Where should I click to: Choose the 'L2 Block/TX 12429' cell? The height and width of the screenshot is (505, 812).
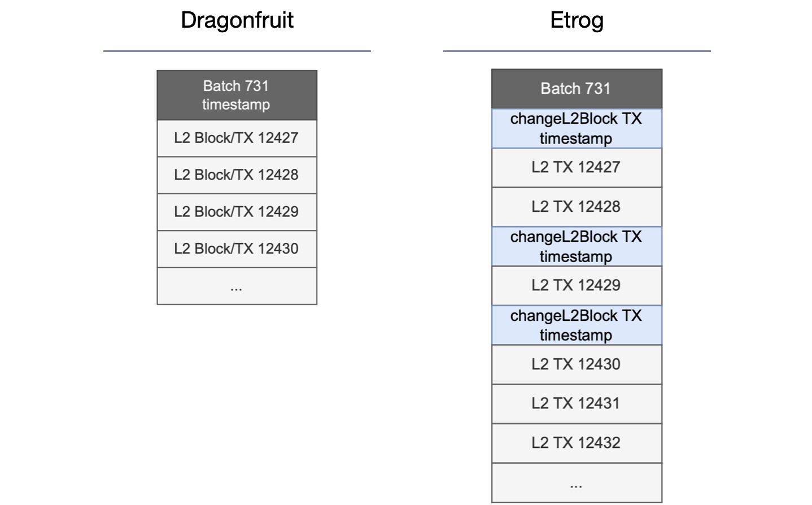click(x=237, y=212)
